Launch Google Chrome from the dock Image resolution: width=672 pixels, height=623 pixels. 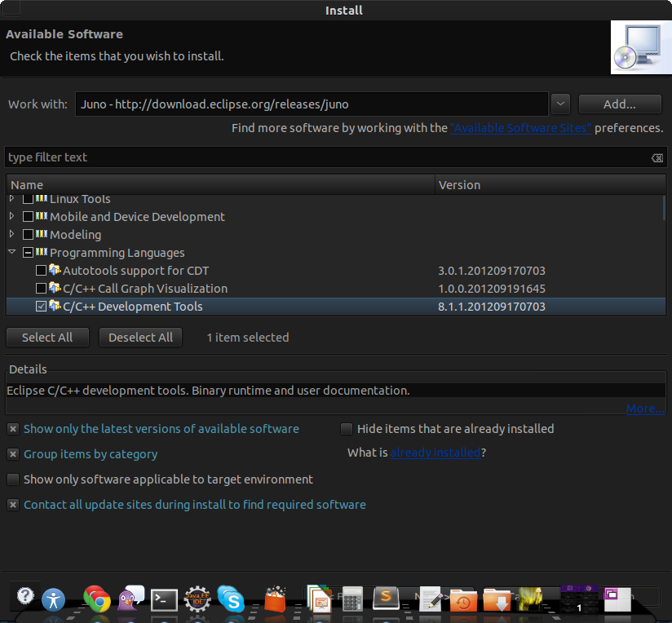(x=97, y=599)
